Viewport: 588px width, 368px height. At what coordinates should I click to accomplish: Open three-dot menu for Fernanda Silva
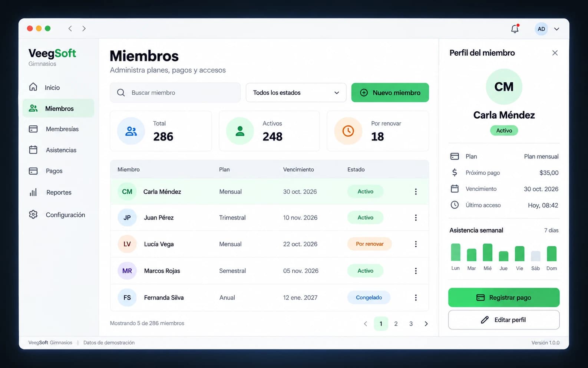(416, 298)
